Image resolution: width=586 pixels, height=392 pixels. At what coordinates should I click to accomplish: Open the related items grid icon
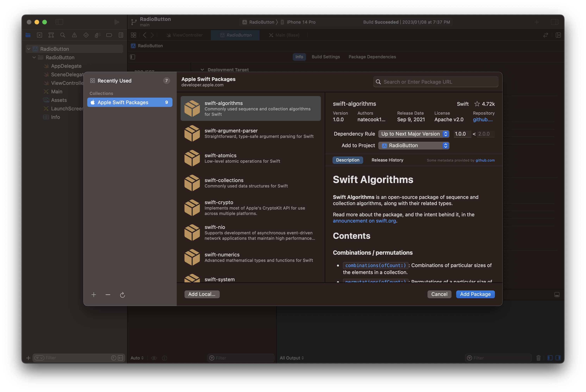(x=134, y=35)
